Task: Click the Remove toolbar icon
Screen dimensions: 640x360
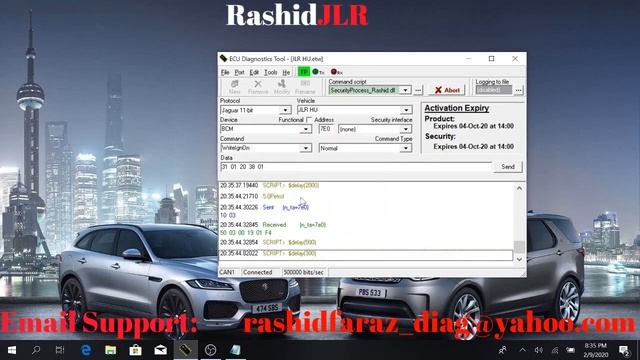Action: point(258,87)
